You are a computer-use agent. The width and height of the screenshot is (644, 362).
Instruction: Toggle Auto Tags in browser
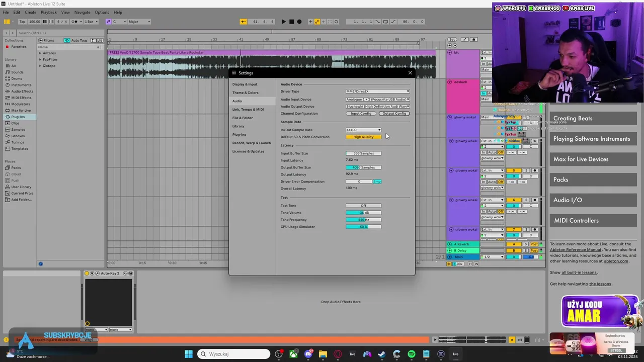click(76, 40)
